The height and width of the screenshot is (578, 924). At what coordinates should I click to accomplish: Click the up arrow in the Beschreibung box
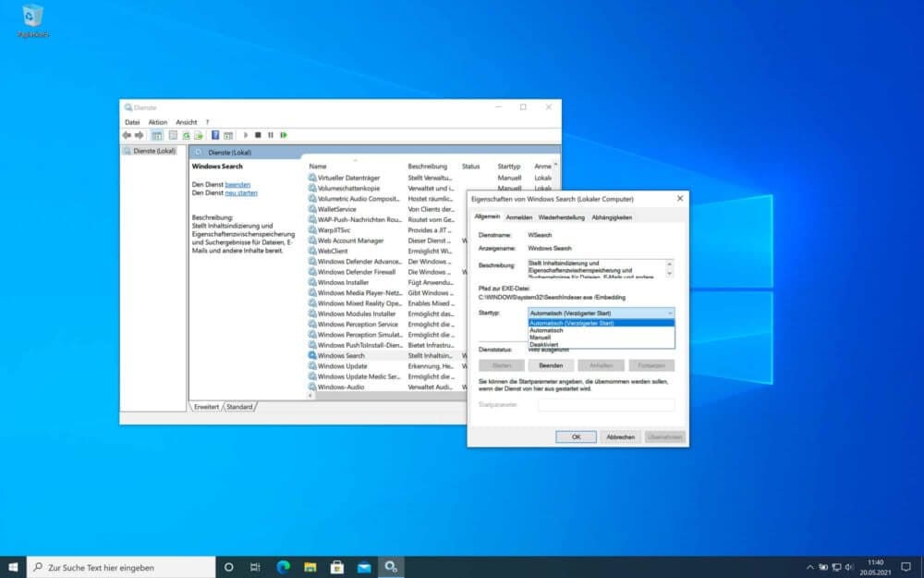click(x=669, y=263)
